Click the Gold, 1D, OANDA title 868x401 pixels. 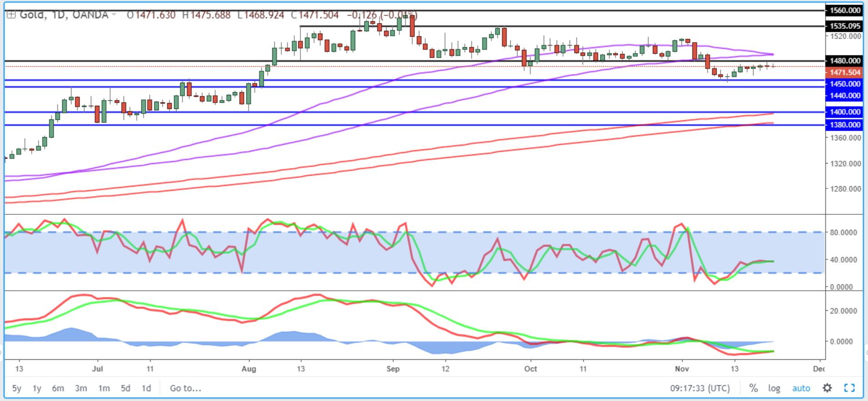pos(64,15)
